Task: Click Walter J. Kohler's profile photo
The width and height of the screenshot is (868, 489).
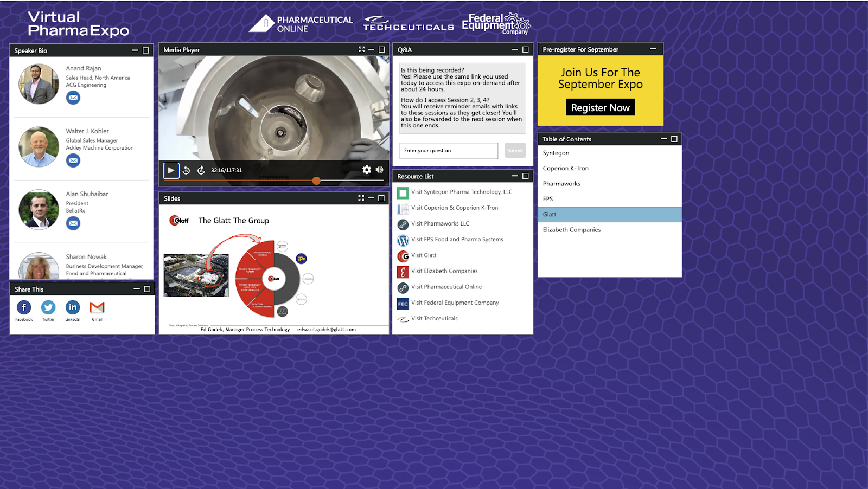Action: [x=39, y=147]
